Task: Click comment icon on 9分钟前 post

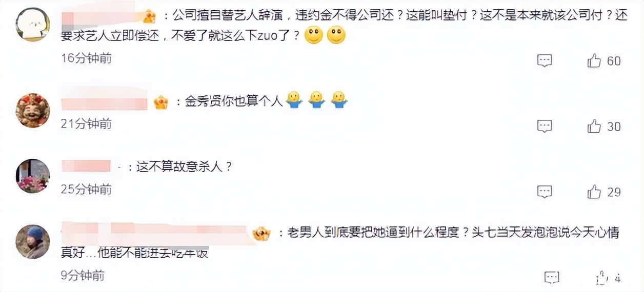Action: (552, 278)
